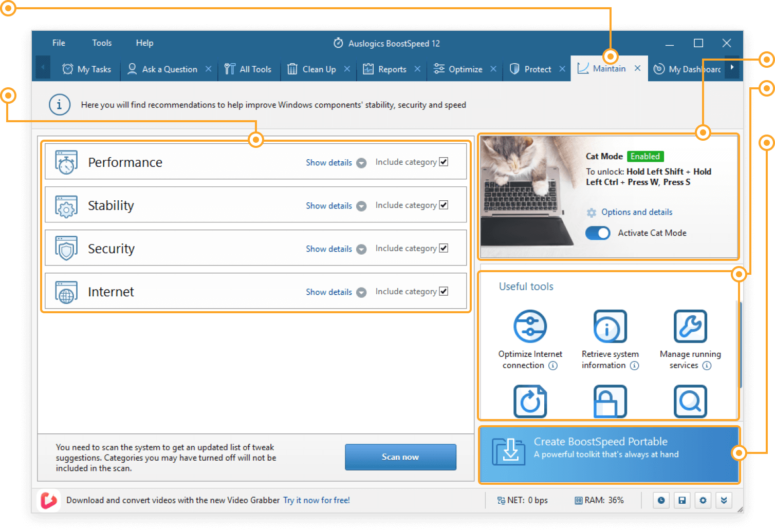Open the Tools menu
This screenshot has height=532, width=775.
click(x=102, y=43)
